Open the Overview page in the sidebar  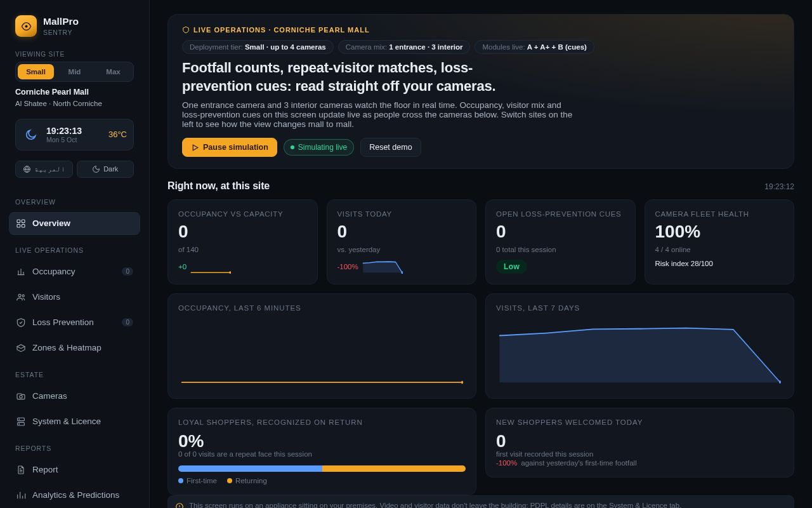pyautogui.click(x=74, y=224)
